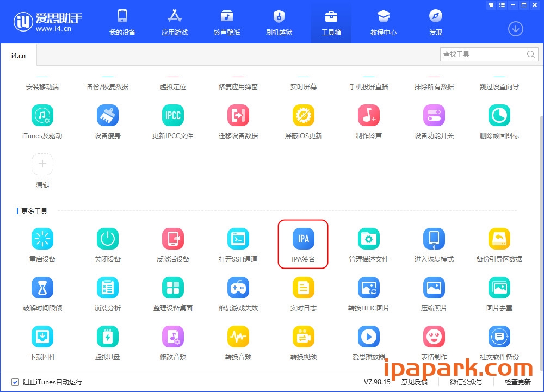Open the IPA签名 (IPA signing) tool
The width and height of the screenshot is (544, 392).
pos(303,238)
